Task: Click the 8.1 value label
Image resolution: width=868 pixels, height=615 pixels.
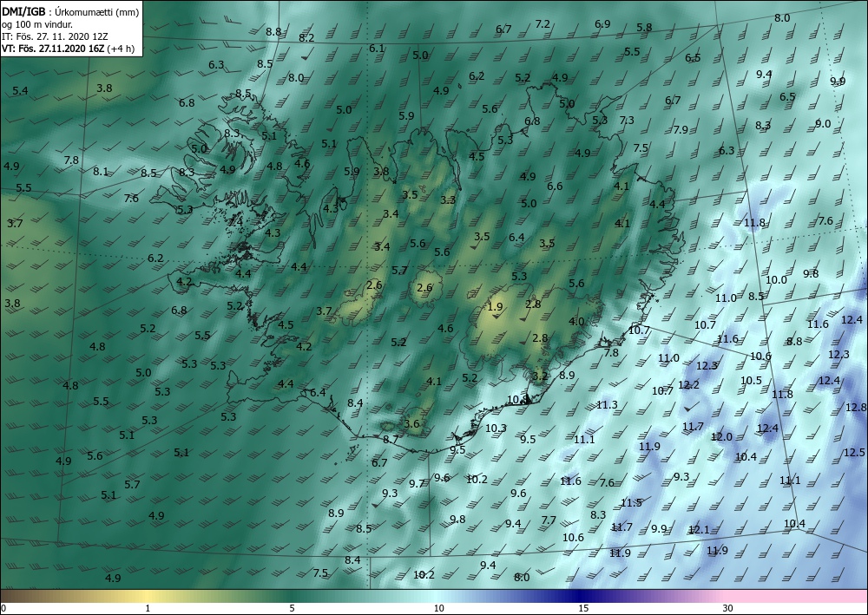Action: [100, 172]
